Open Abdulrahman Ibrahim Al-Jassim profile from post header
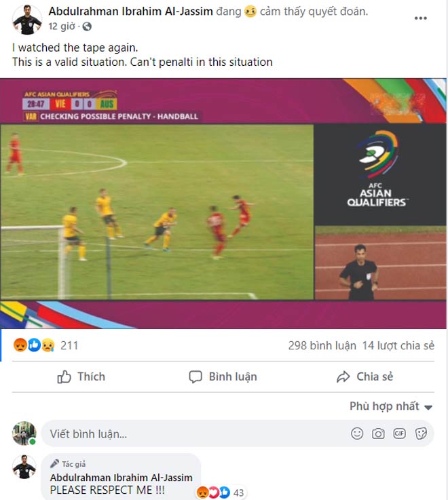 (130, 12)
